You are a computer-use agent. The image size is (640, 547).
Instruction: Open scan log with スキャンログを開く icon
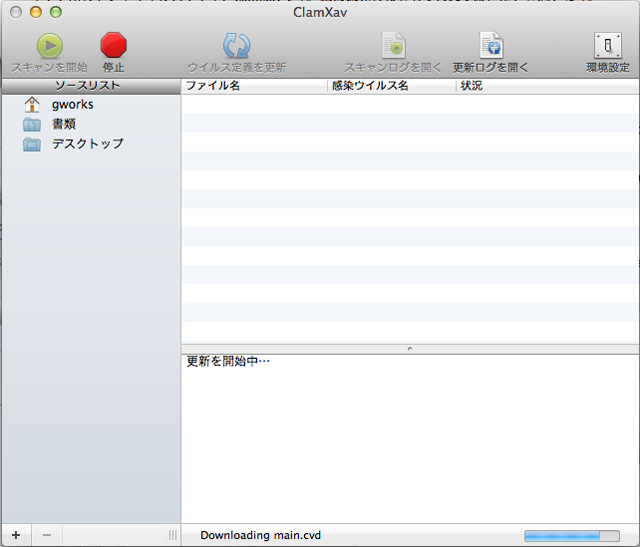[393, 45]
